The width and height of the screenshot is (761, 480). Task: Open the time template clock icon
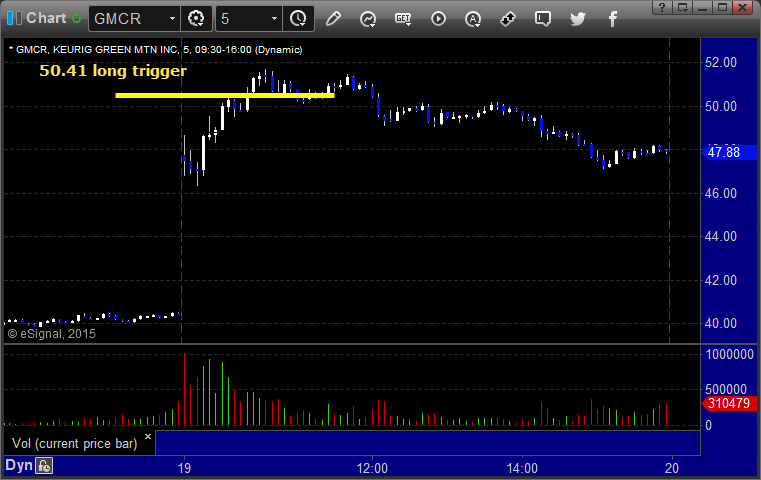(298, 18)
